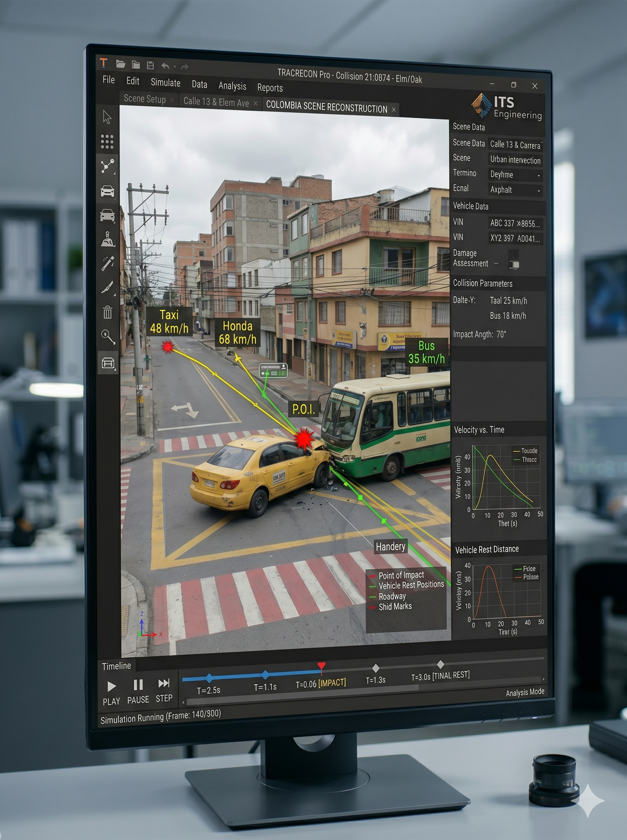Select the traffic cone marker tool
This screenshot has width=627, height=840.
[x=108, y=239]
